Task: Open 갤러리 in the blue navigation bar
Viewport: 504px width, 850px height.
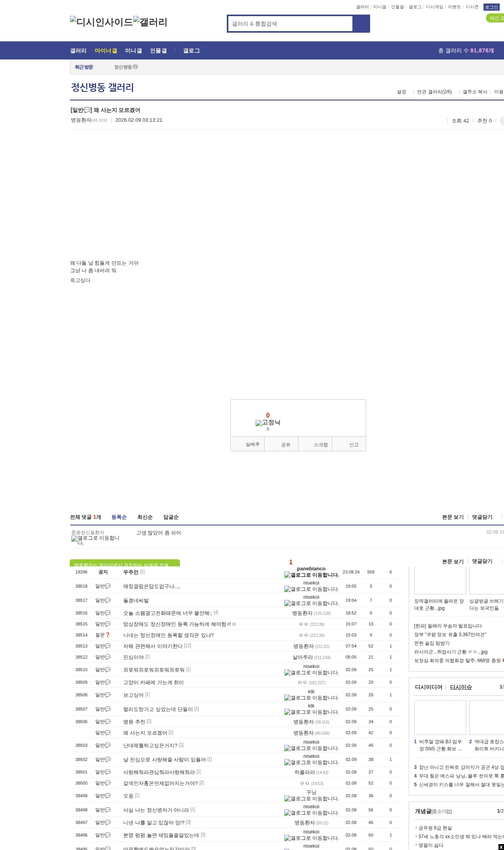Action: [78, 51]
